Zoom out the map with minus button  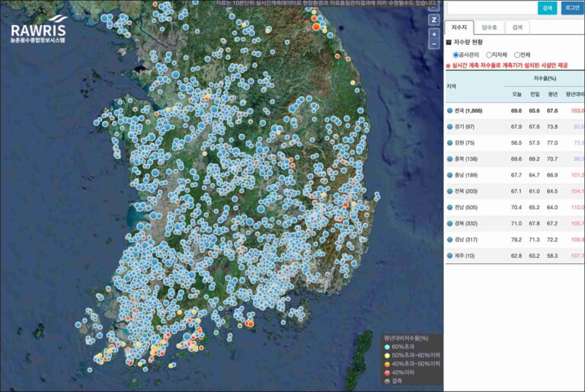pyautogui.click(x=434, y=44)
